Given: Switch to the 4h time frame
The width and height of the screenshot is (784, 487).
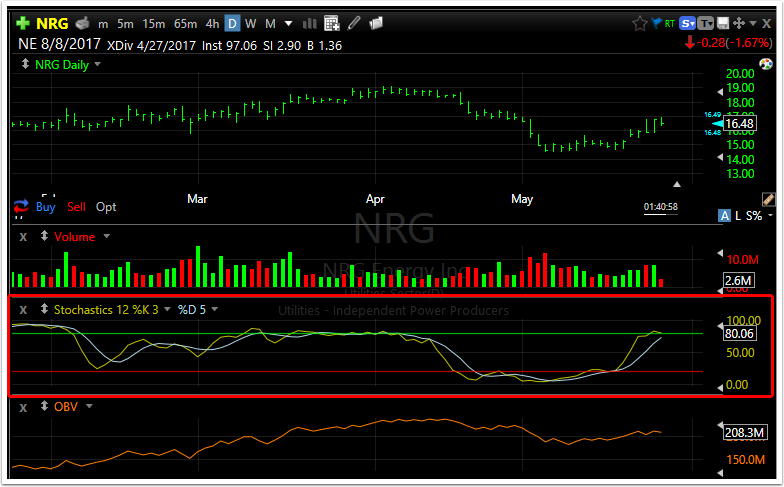Looking at the screenshot, I should click(x=212, y=24).
